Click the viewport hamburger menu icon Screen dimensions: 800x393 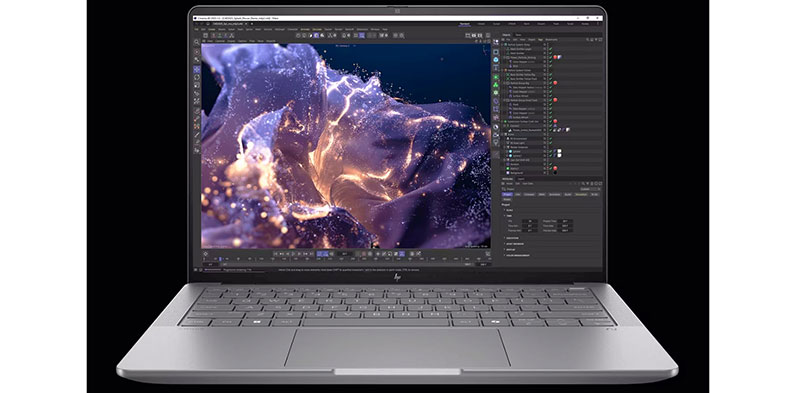point(204,41)
